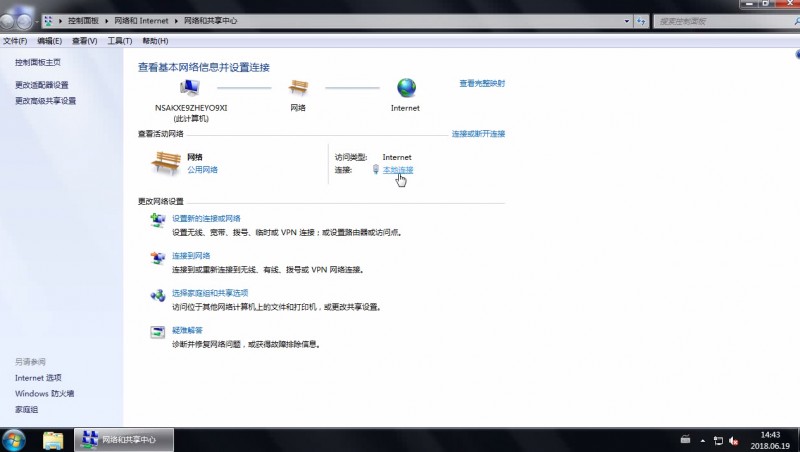The image size is (800, 452).
Task: Click search magnifier icon in search box
Action: [x=797, y=21]
